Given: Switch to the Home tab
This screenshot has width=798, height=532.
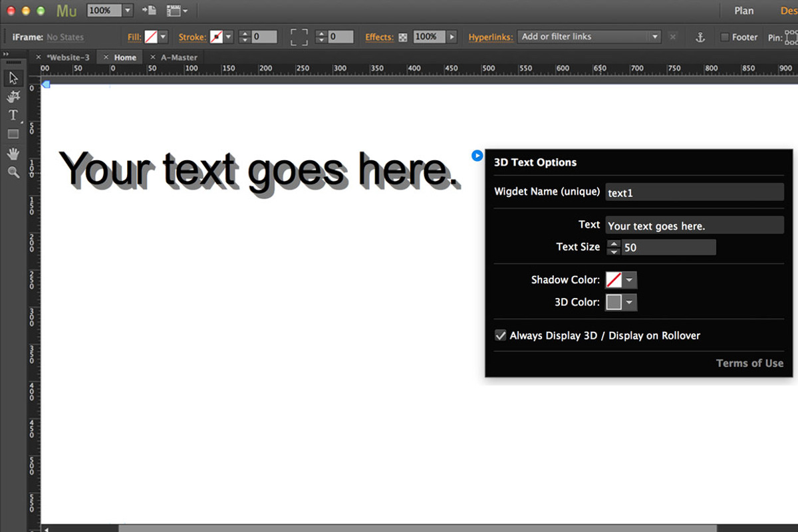Looking at the screenshot, I should 125,58.
